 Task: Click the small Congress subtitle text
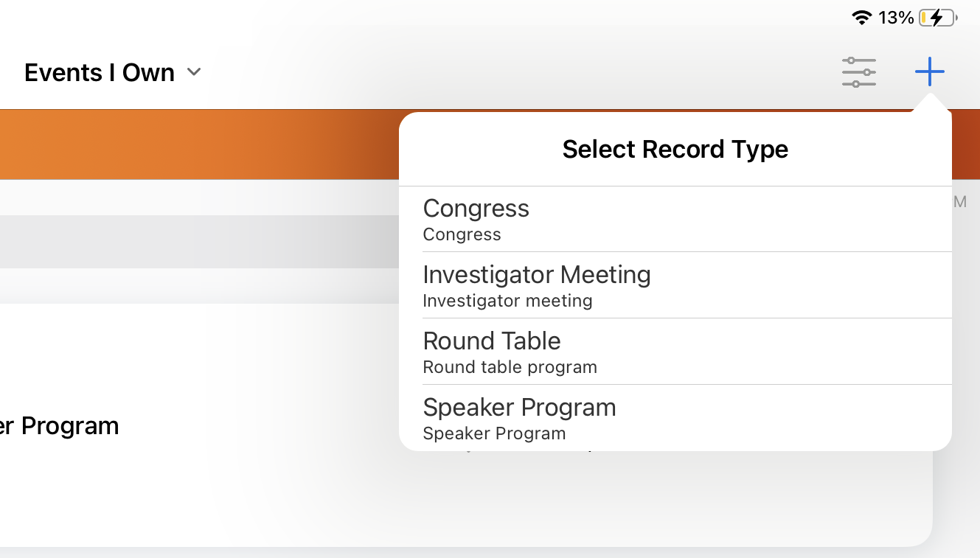[x=462, y=235]
